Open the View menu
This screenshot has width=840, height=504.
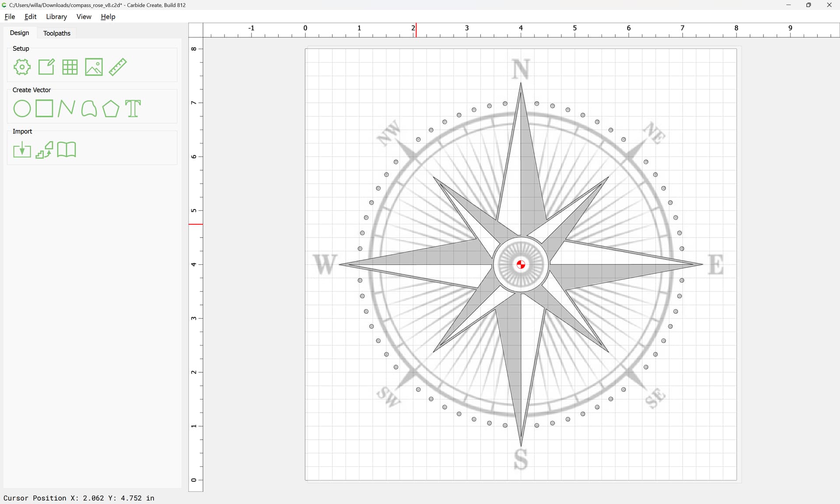click(x=84, y=17)
